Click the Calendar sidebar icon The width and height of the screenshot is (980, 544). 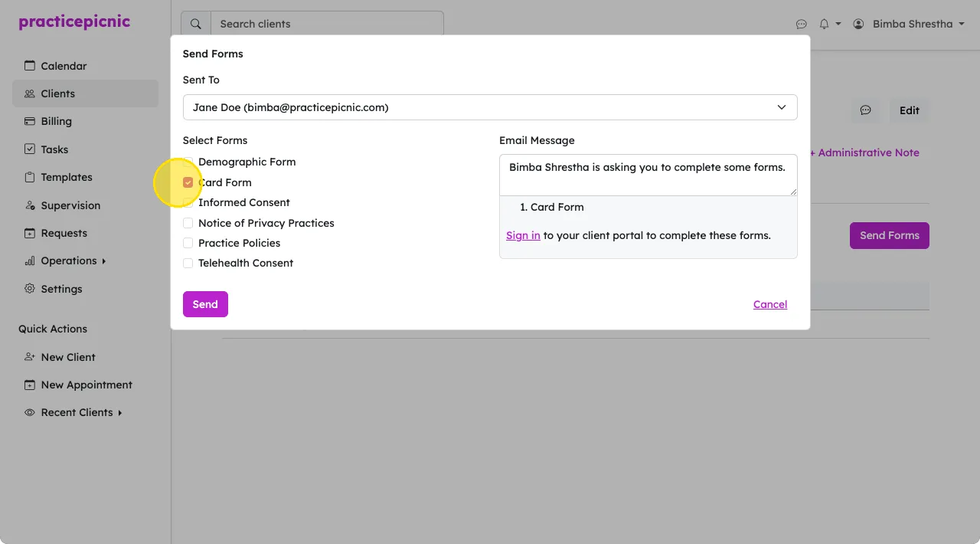click(30, 66)
